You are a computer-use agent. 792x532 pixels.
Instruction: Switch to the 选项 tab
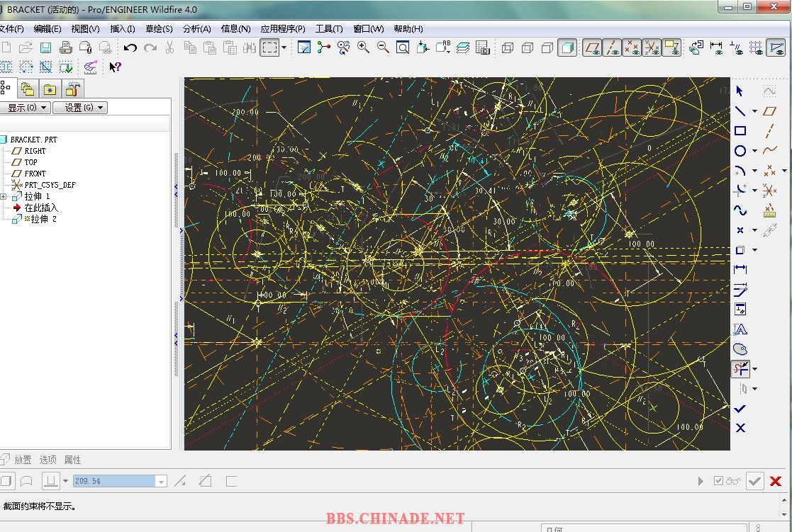tap(48, 460)
